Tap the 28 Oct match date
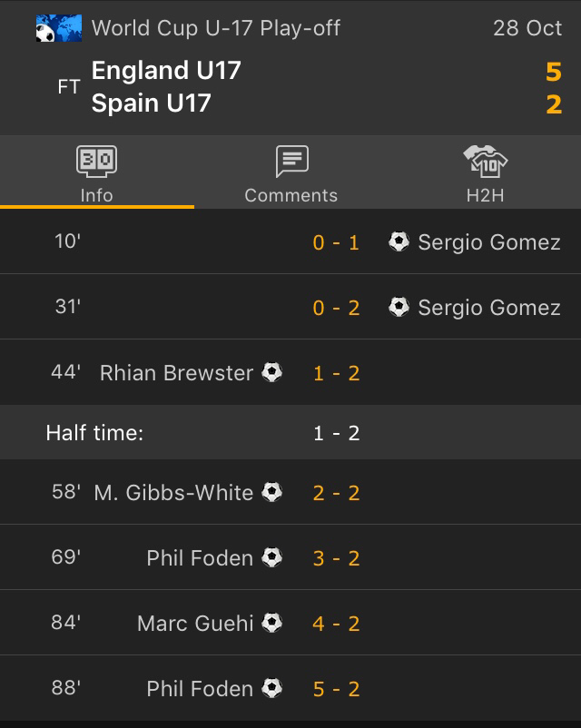This screenshot has height=728, width=581. point(527,28)
